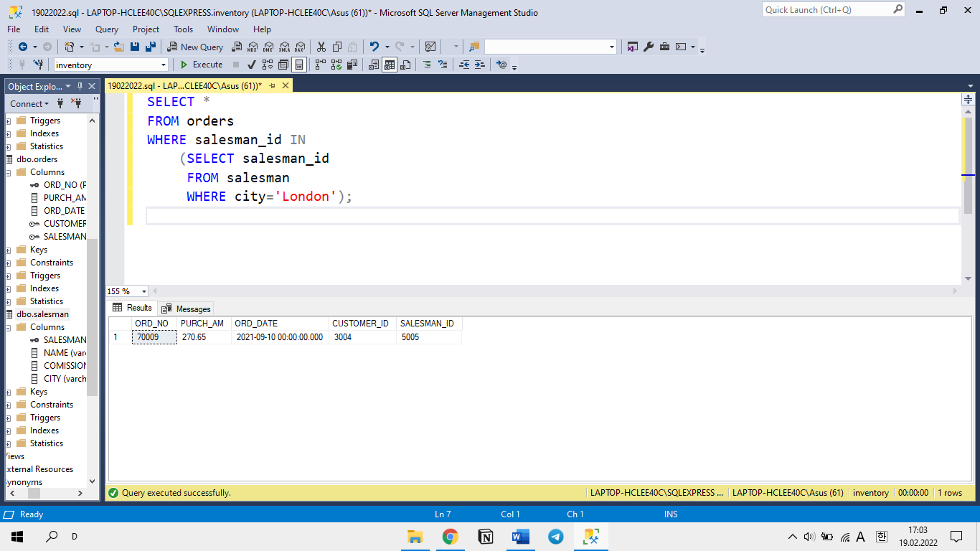Viewport: 980px width, 551px height.
Task: Click the Query Options icon
Action: click(283, 65)
